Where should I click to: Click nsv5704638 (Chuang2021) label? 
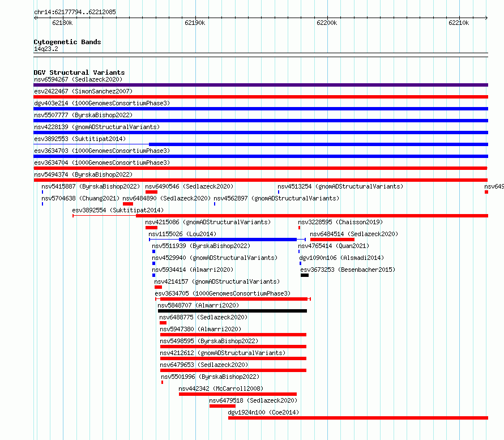point(80,198)
